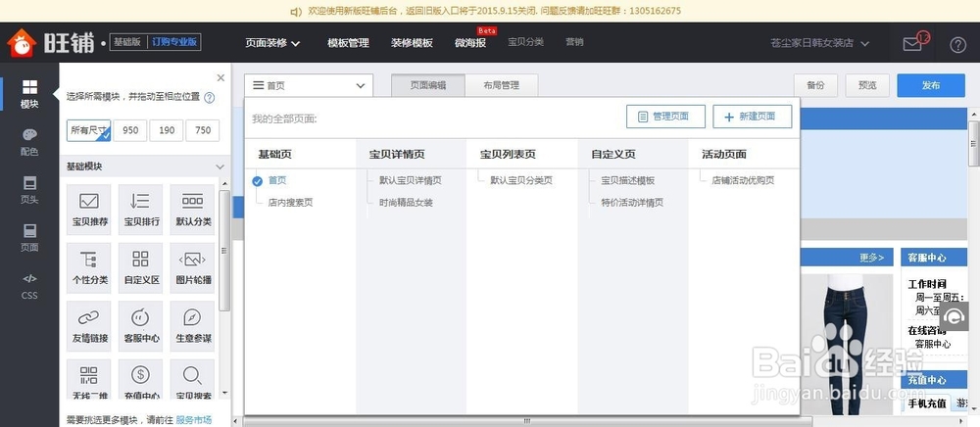Click the module list vertical scrollbar

click(224, 251)
